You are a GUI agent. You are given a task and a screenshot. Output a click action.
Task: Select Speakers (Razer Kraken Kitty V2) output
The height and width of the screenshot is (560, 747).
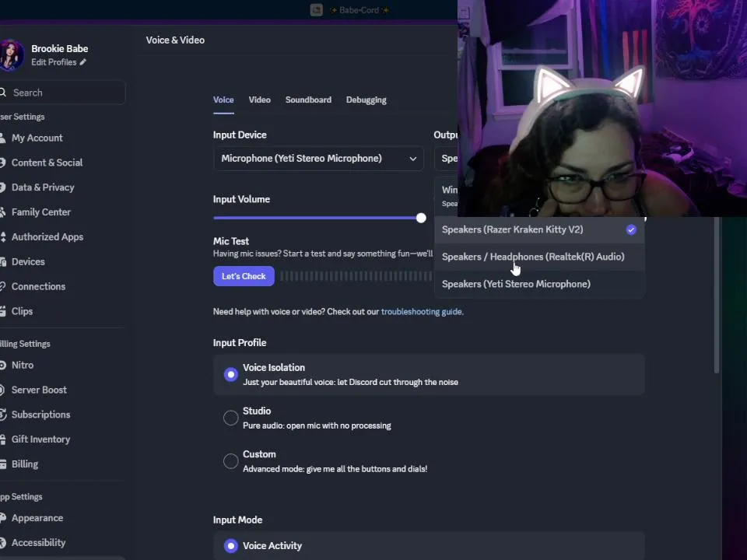point(539,229)
